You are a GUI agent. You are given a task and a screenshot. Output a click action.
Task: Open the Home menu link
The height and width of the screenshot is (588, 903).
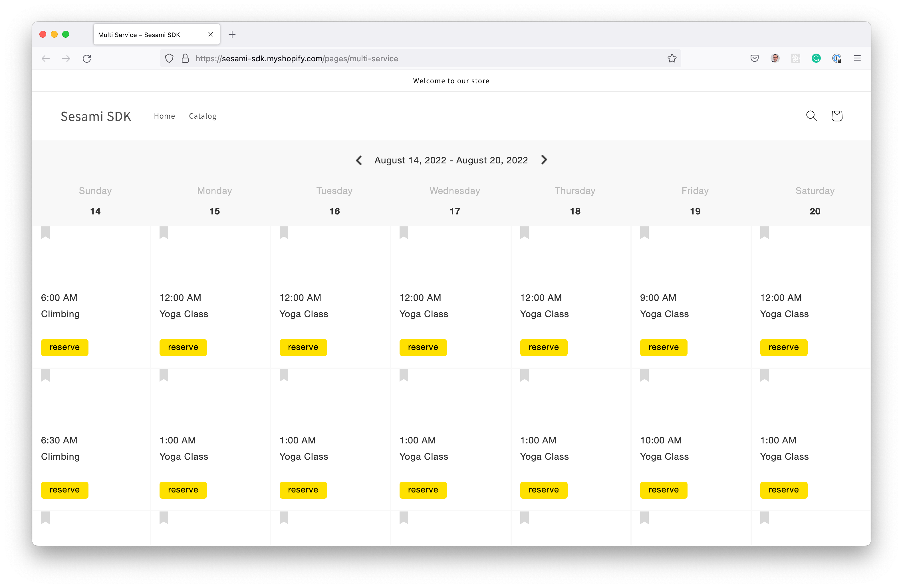click(x=164, y=116)
